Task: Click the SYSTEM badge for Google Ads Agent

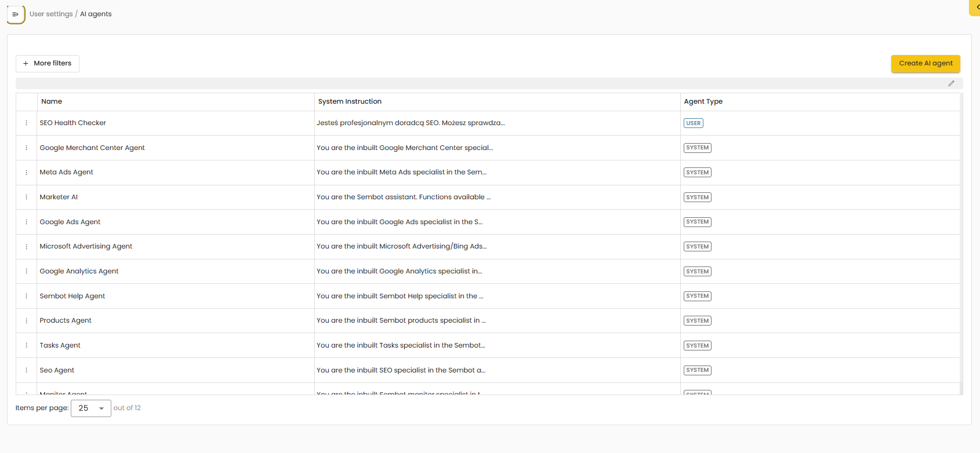Action: point(698,222)
